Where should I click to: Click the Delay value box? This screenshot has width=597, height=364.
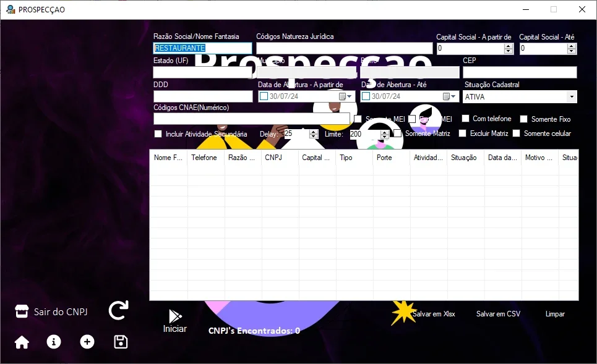click(297, 134)
